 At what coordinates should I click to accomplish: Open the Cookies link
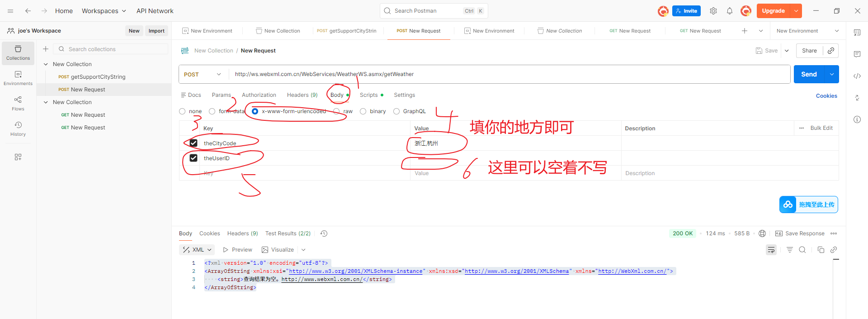pyautogui.click(x=826, y=96)
